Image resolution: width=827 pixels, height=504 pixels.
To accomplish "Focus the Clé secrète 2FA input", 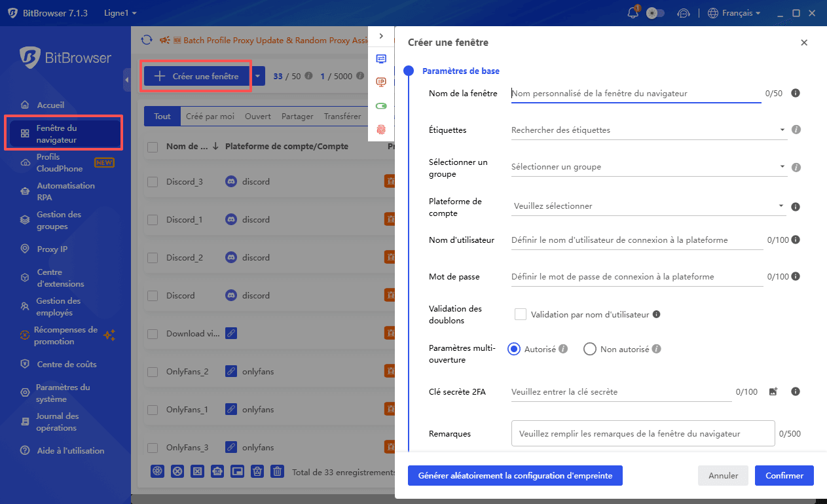I will 621,392.
